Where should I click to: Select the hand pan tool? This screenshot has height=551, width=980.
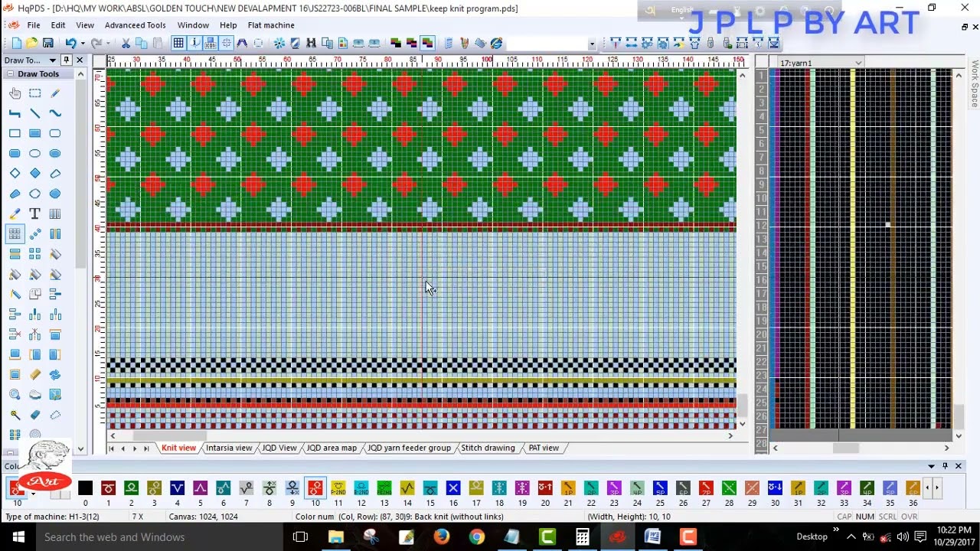point(15,93)
